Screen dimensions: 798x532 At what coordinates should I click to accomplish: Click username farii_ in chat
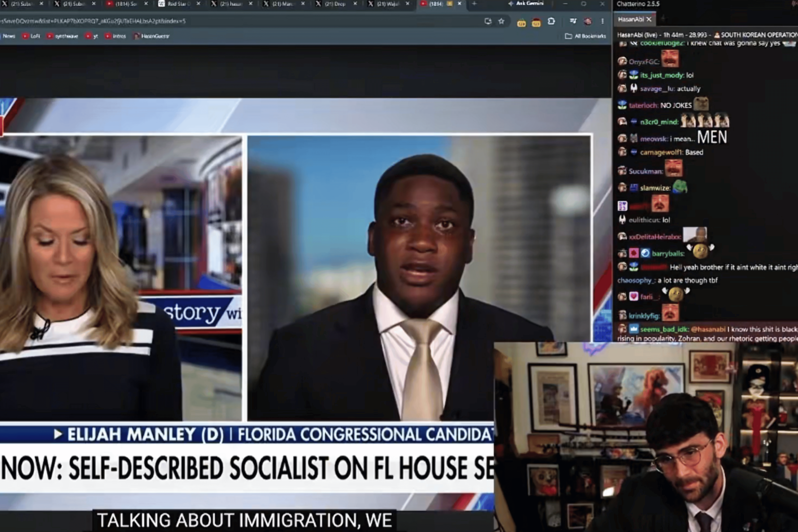[650, 297]
